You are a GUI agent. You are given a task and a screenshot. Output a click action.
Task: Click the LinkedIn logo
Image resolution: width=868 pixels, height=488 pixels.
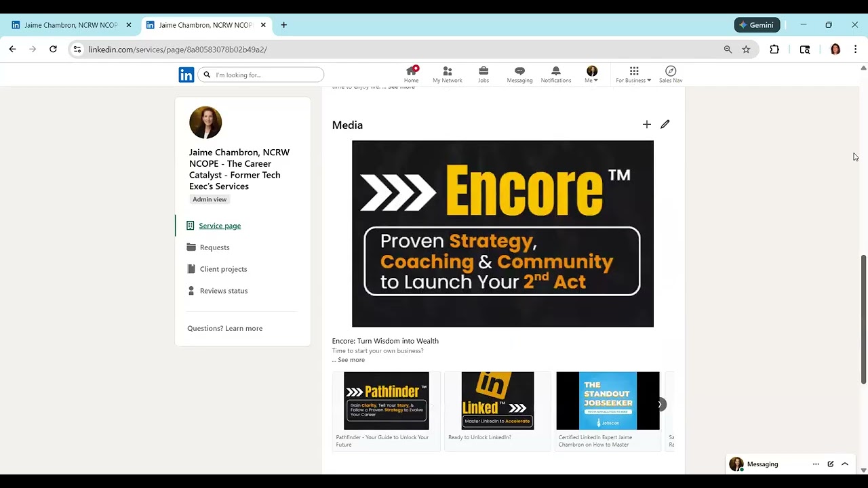click(186, 75)
